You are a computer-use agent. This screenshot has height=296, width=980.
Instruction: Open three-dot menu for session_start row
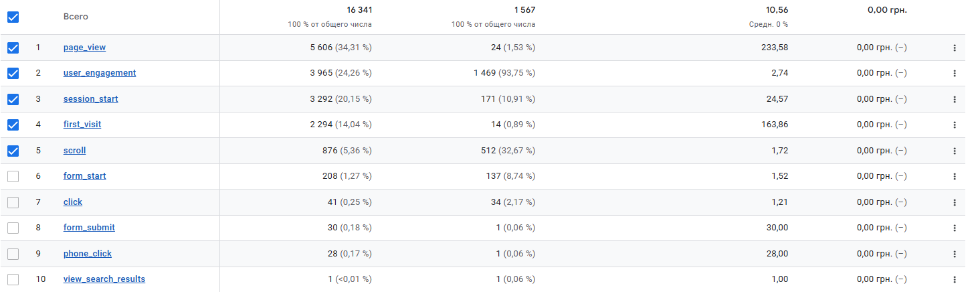(x=955, y=99)
